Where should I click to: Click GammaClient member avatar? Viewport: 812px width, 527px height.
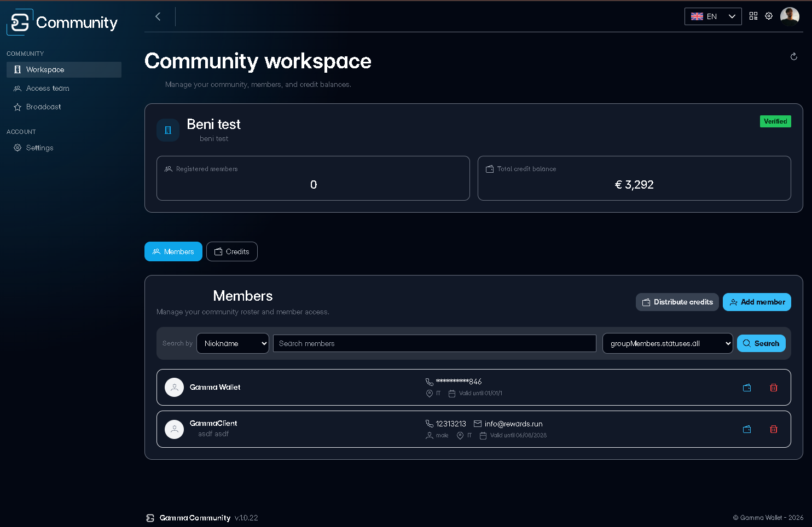175,429
